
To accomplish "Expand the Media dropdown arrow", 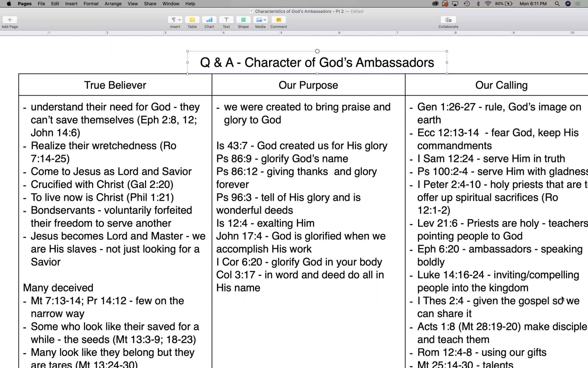I will point(265,20).
